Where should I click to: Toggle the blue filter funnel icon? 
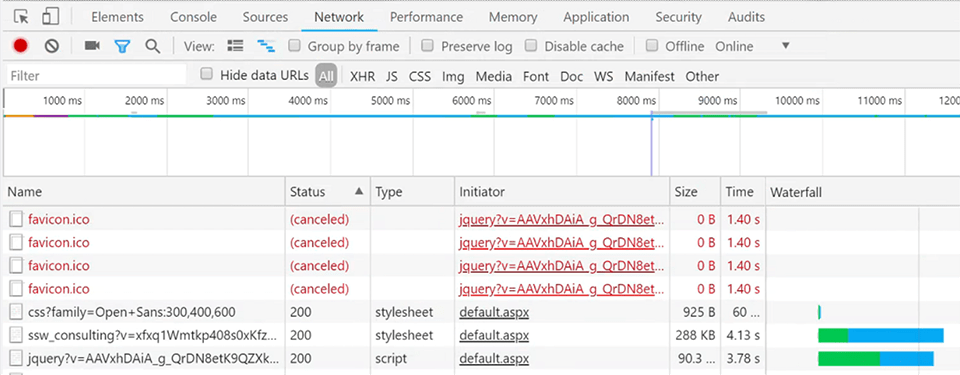pyautogui.click(x=122, y=47)
